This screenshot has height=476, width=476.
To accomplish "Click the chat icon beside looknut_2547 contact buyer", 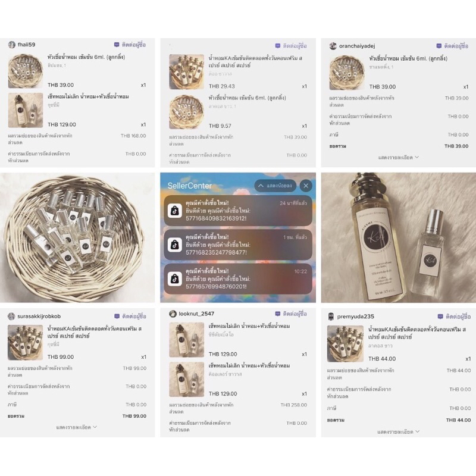I will pos(277,314).
